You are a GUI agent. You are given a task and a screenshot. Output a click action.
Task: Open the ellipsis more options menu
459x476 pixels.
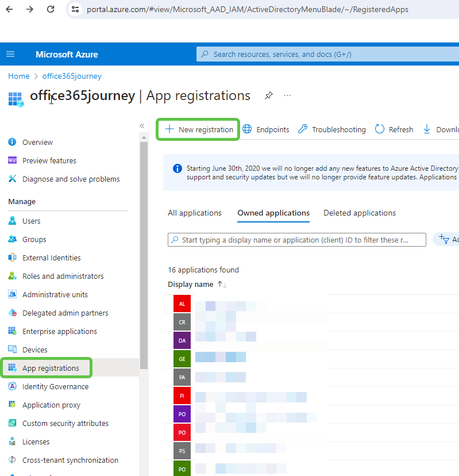pyautogui.click(x=287, y=95)
